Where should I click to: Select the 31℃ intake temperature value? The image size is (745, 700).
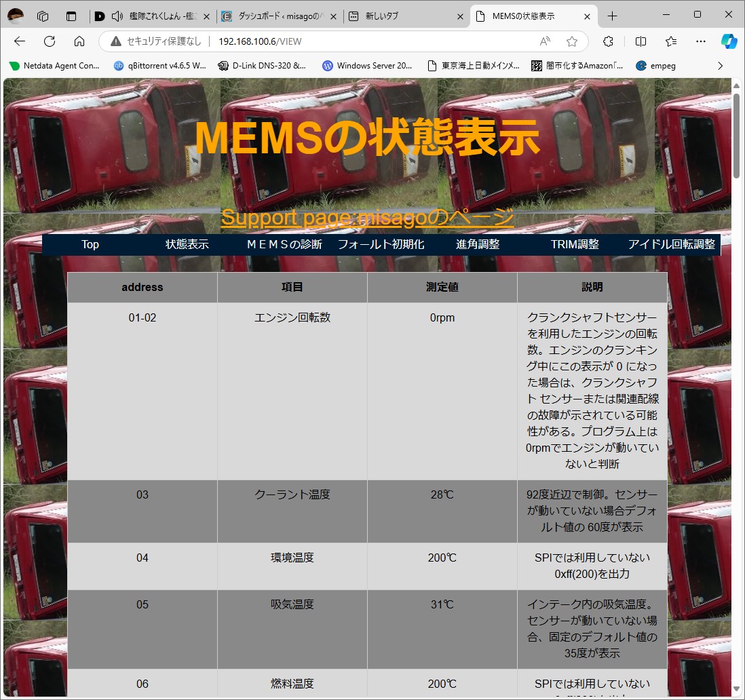442,604
